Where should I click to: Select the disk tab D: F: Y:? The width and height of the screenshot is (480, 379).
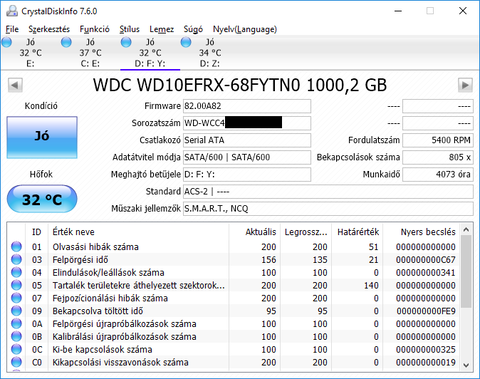(x=150, y=53)
